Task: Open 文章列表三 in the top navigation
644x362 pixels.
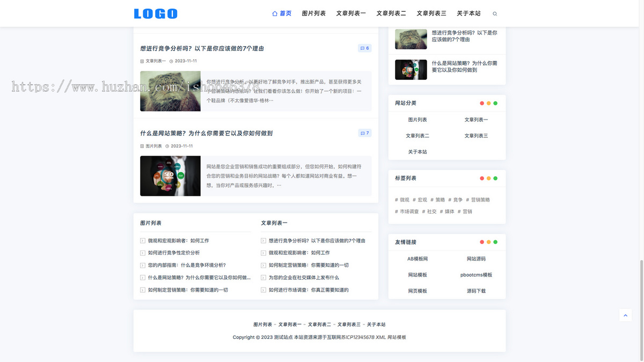Action: tap(431, 13)
